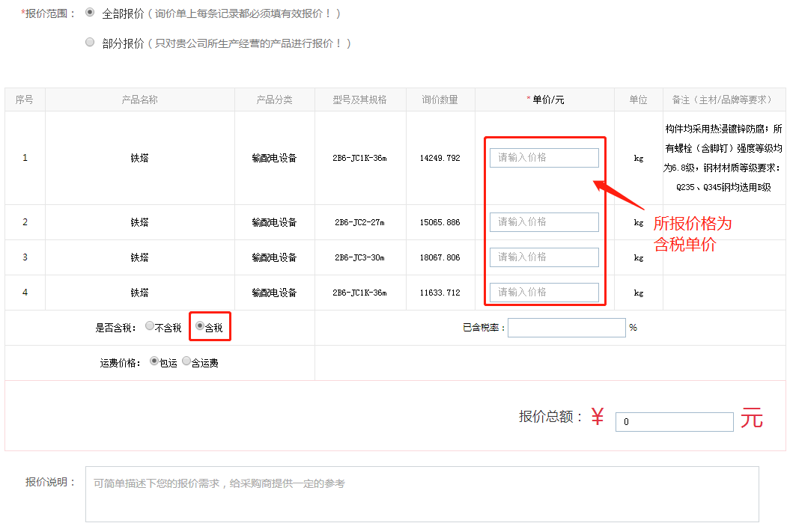This screenshot has width=790, height=532.
Task: Select 包运 under shipping price
Action: (154, 361)
